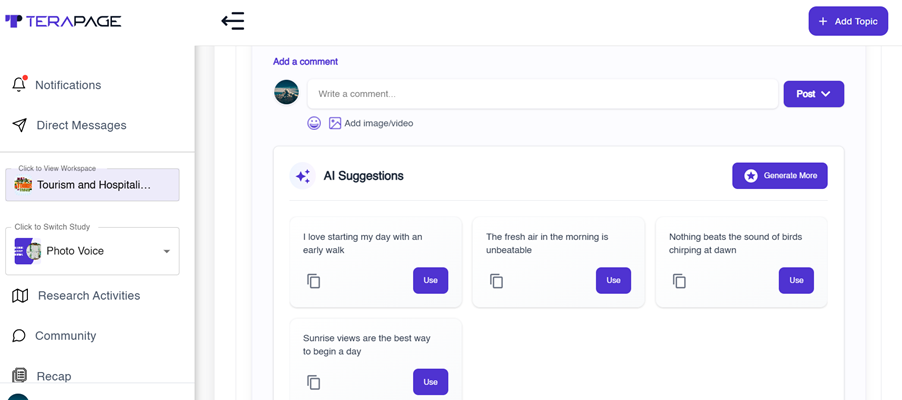Click the Add image/video icon
Image resolution: width=902 pixels, height=400 pixels.
336,123
